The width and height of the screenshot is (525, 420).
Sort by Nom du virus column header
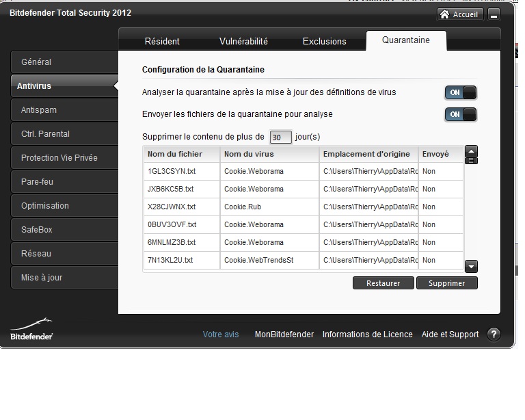tap(269, 154)
